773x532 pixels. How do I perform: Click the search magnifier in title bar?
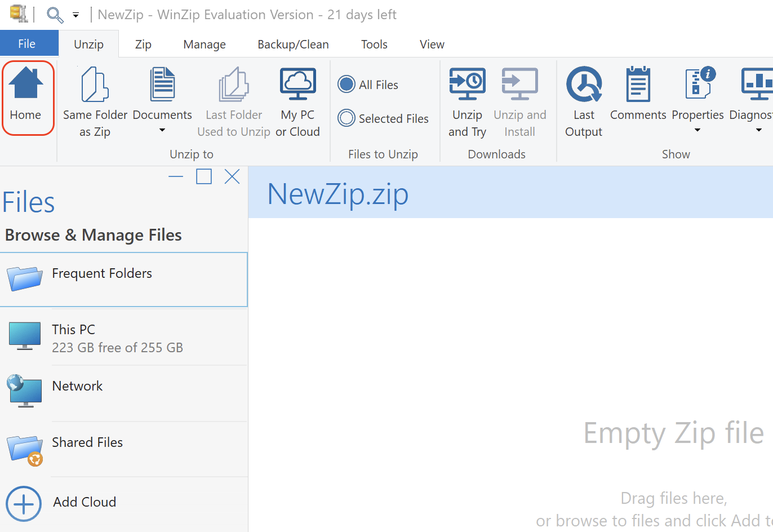54,15
